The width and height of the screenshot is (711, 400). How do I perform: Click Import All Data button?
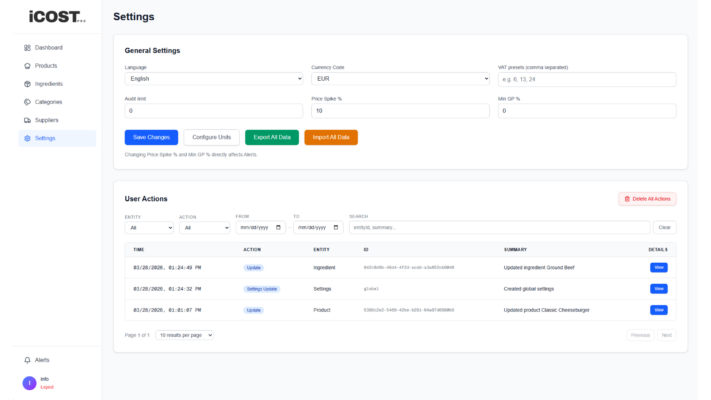331,137
